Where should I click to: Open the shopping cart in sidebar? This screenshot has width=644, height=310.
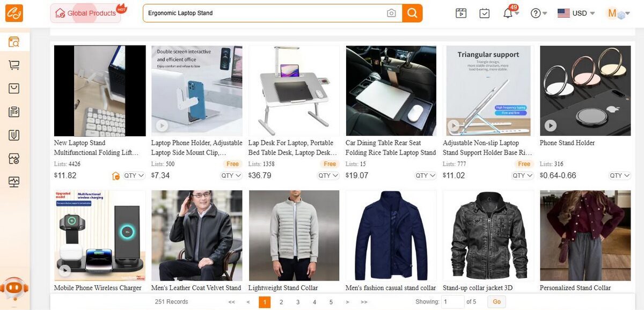14,65
